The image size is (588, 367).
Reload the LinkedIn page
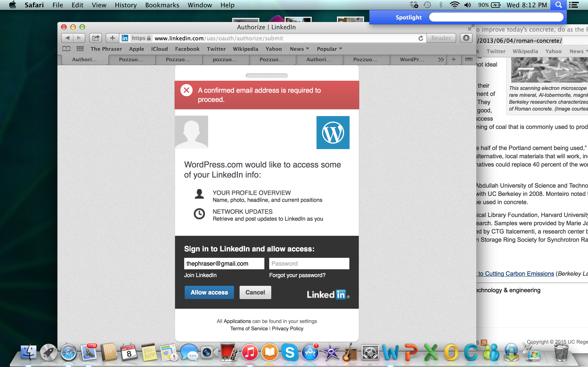tap(421, 38)
